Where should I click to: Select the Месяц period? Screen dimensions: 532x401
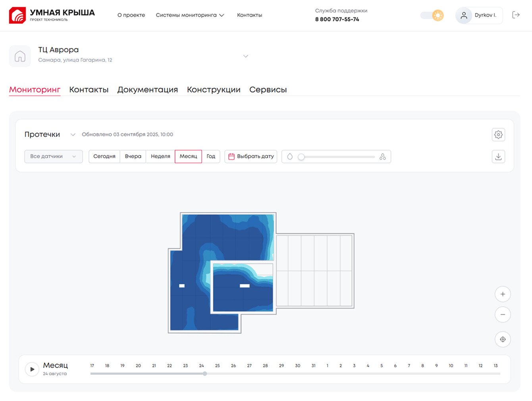coord(188,157)
